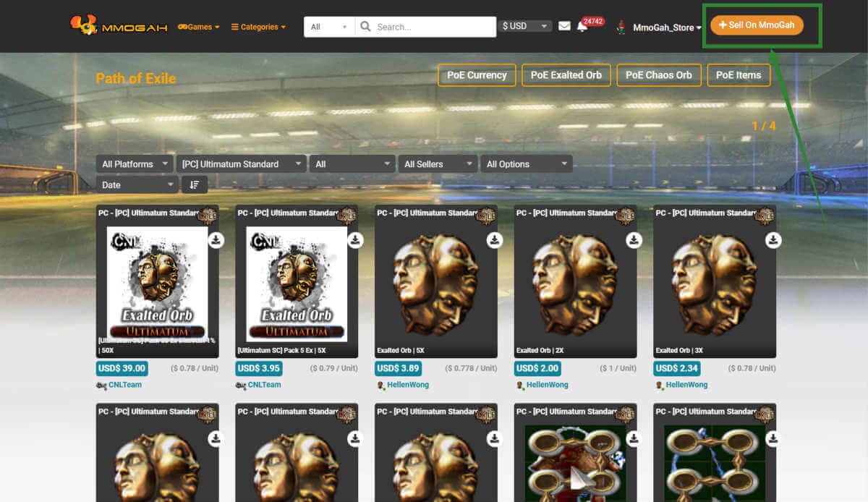Open HellenWong seller link under USD$ 2.00

[548, 385]
